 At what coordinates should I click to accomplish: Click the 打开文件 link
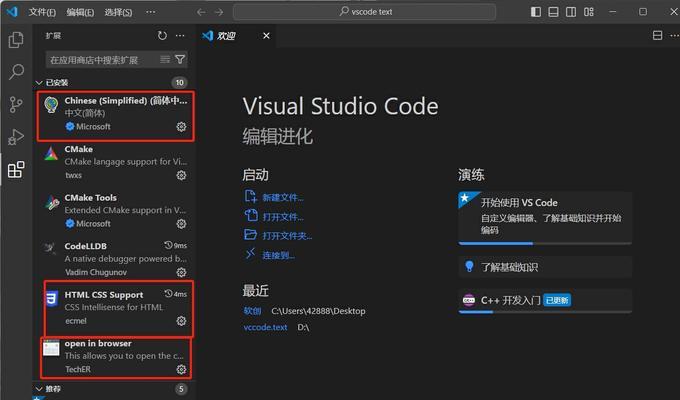click(283, 217)
